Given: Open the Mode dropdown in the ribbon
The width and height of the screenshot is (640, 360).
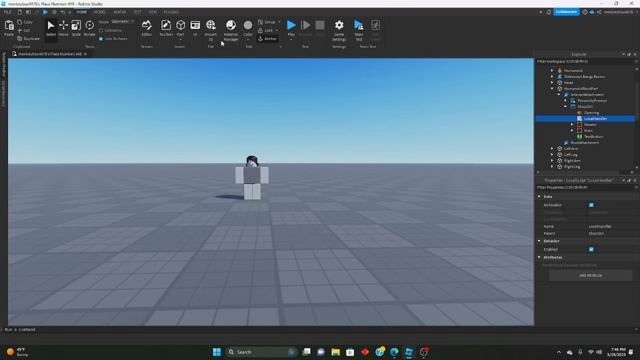Looking at the screenshot, I should tap(122, 22).
